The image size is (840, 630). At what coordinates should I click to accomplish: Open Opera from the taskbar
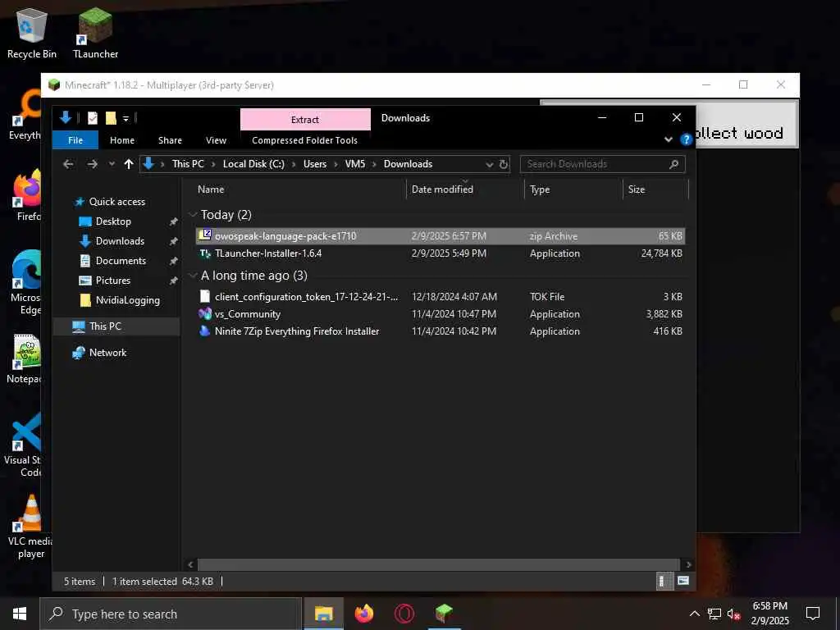[404, 614]
